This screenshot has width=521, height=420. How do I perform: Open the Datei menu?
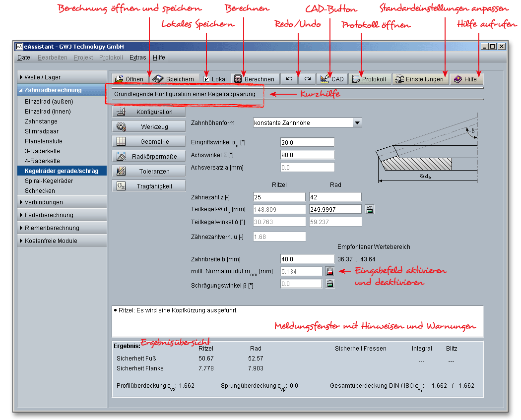[x=24, y=58]
